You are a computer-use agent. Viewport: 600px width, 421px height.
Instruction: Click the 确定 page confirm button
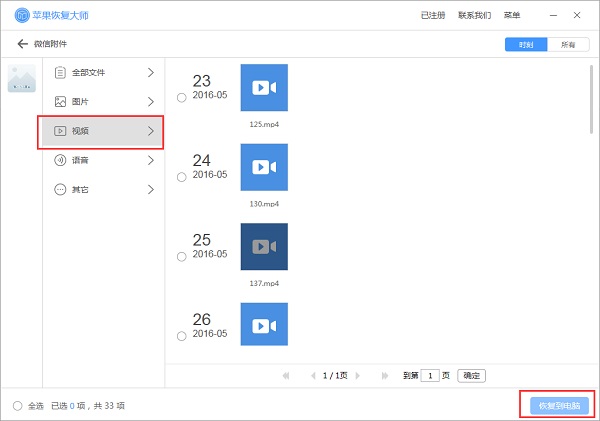click(471, 376)
